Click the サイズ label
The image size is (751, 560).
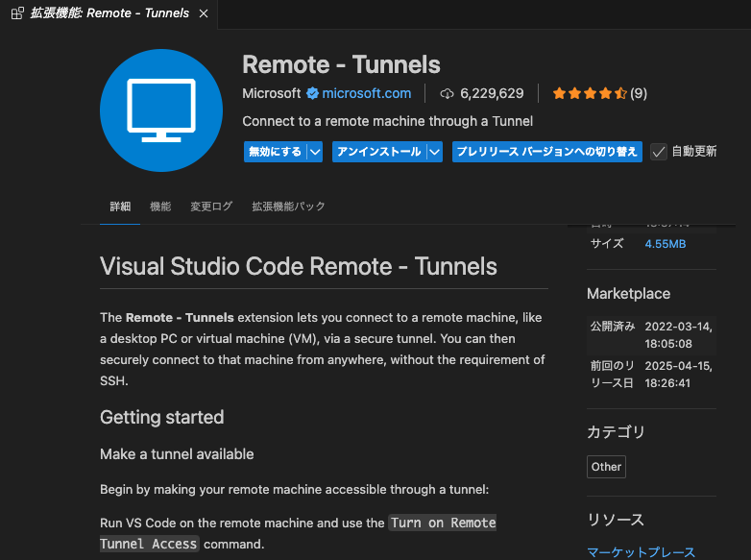pyautogui.click(x=607, y=244)
